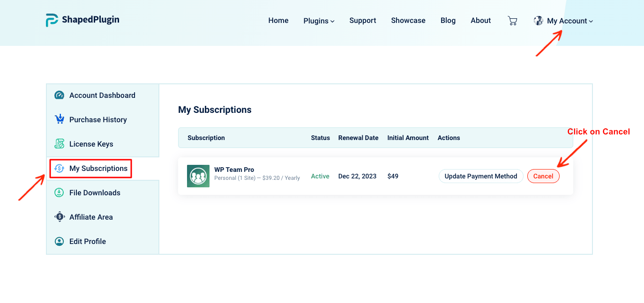Click the File Downloads arrow icon

click(x=59, y=192)
